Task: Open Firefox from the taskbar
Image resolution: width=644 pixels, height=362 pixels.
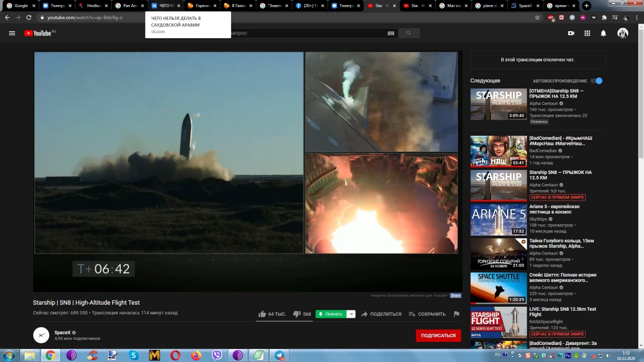Action: coord(196,355)
